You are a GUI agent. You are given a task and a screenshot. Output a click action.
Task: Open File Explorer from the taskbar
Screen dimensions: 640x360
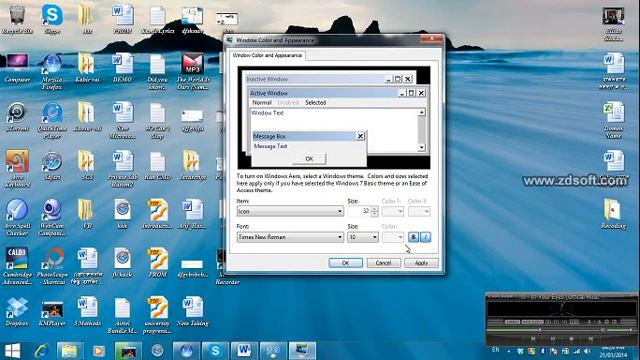click(69, 351)
